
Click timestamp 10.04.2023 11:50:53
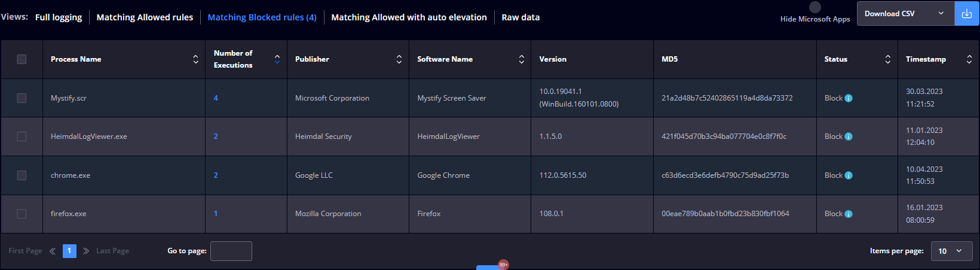pos(924,175)
